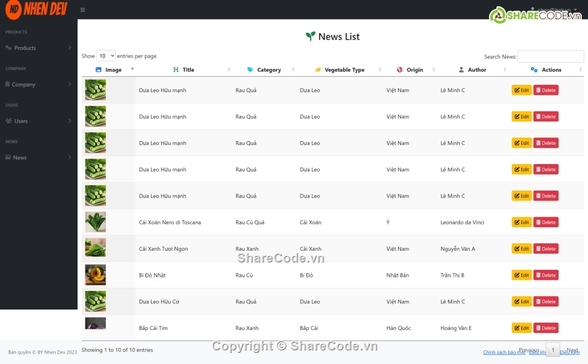Screen dimensions: 588x364
Task: Click the Products gears icon in sidebar
Action: pyautogui.click(x=8, y=48)
